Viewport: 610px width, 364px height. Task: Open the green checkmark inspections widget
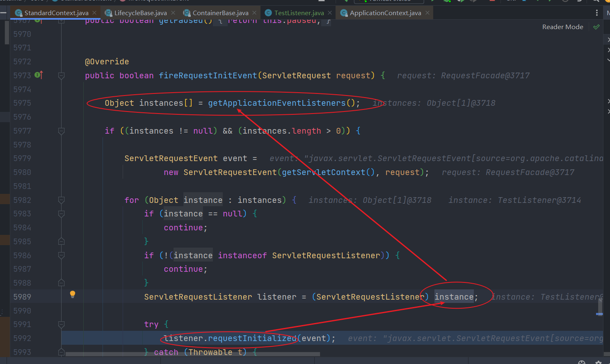pos(596,27)
